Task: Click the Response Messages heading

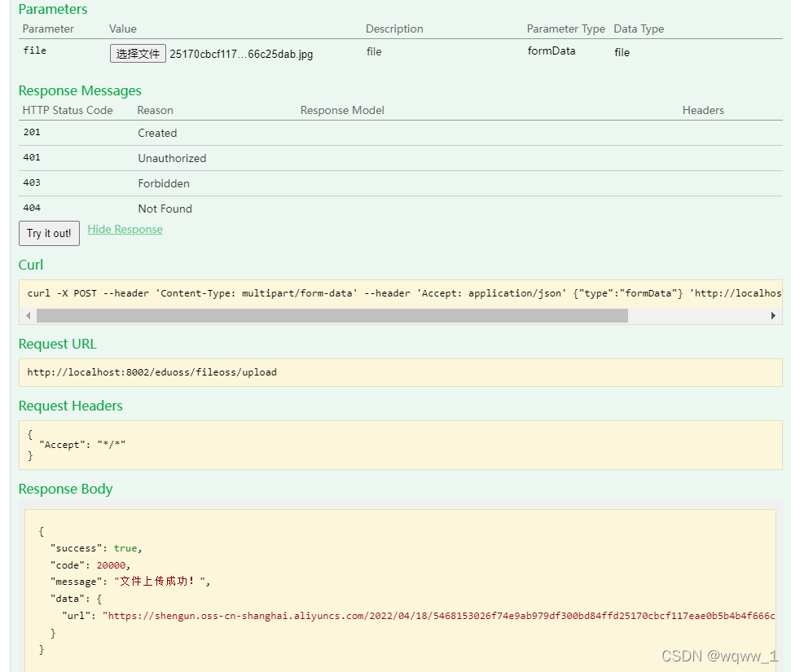Action: click(x=80, y=90)
